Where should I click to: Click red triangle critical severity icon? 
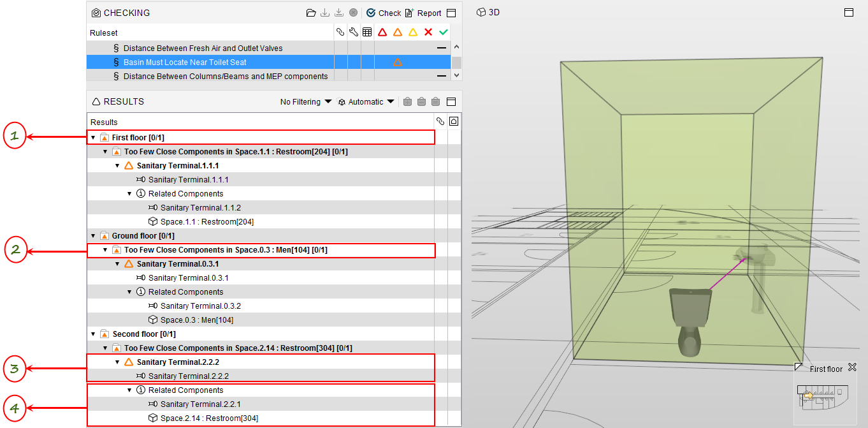coord(382,33)
